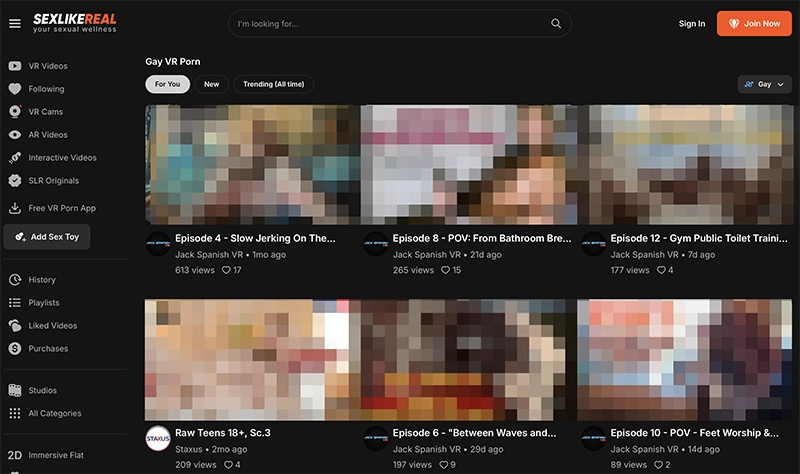
Task: Select the For You tab
Action: tap(167, 85)
